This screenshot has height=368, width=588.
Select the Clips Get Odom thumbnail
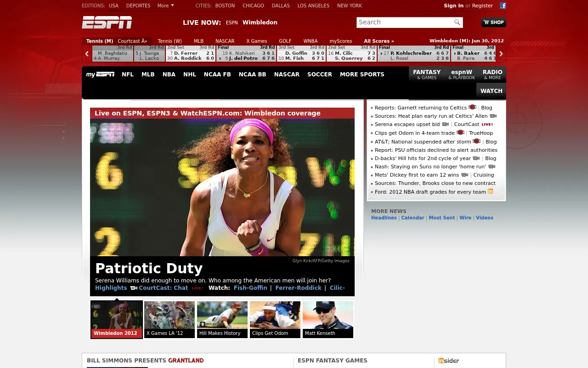pyautogui.click(x=275, y=320)
